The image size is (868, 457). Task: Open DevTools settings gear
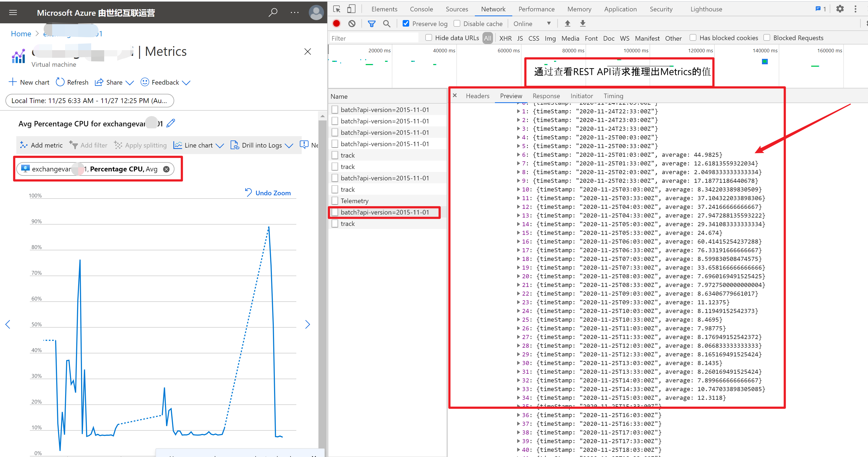[x=840, y=9]
